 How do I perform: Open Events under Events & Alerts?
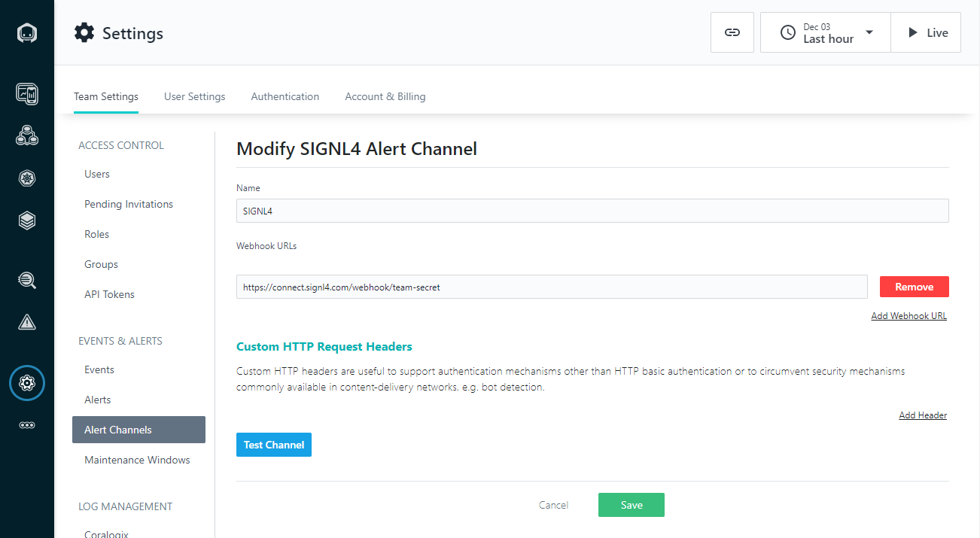[99, 369]
